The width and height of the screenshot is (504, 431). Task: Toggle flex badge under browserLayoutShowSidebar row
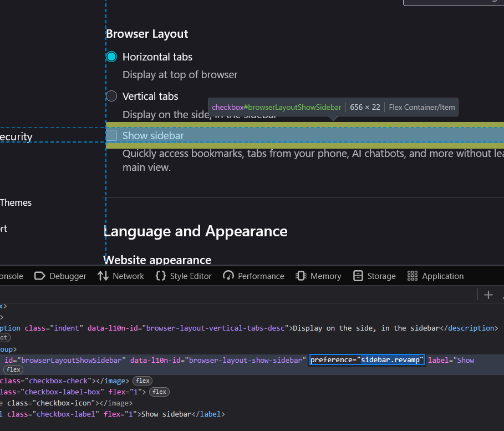coord(13,369)
